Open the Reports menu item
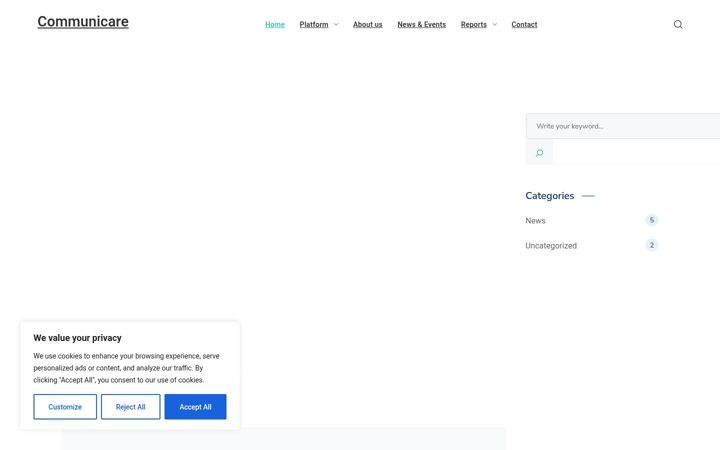The width and height of the screenshot is (720, 450). (x=473, y=24)
